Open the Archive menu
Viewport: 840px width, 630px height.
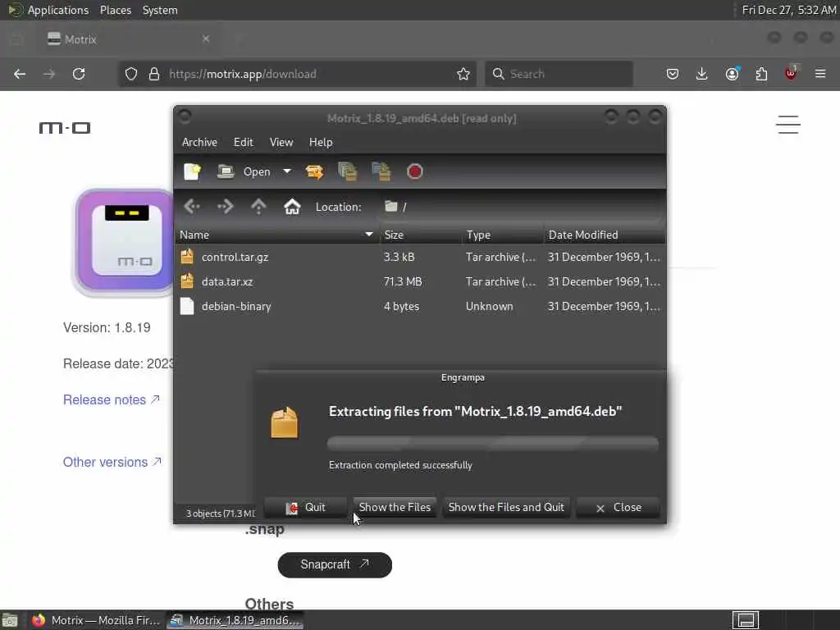199,142
